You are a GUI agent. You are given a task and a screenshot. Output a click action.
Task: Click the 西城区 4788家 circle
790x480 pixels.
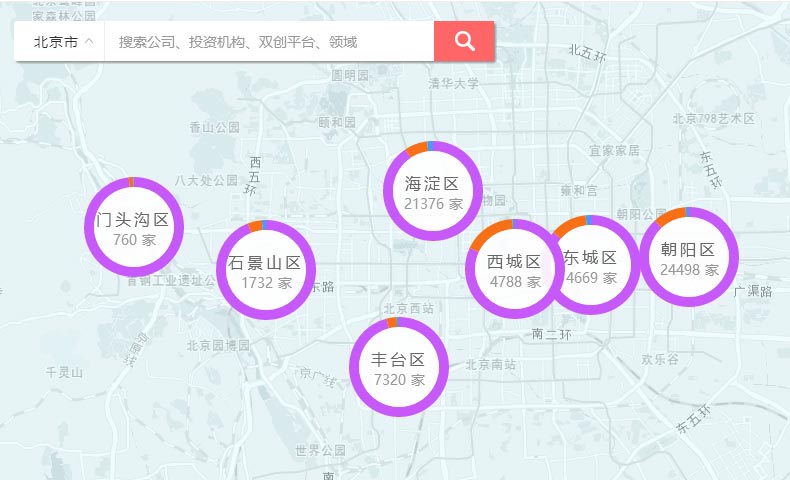pos(514,270)
